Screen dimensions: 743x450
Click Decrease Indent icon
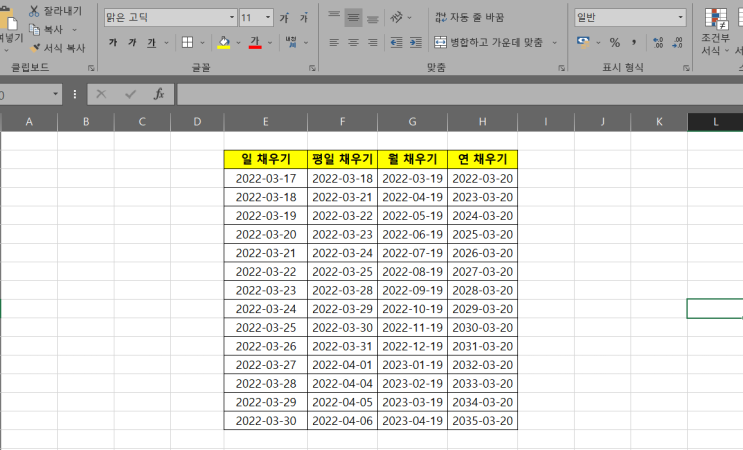[396, 43]
